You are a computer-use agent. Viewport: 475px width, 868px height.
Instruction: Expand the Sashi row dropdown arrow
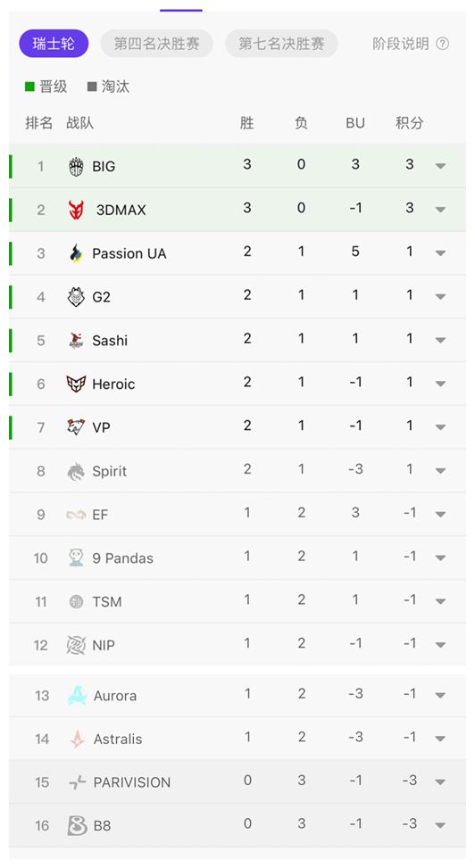441,340
